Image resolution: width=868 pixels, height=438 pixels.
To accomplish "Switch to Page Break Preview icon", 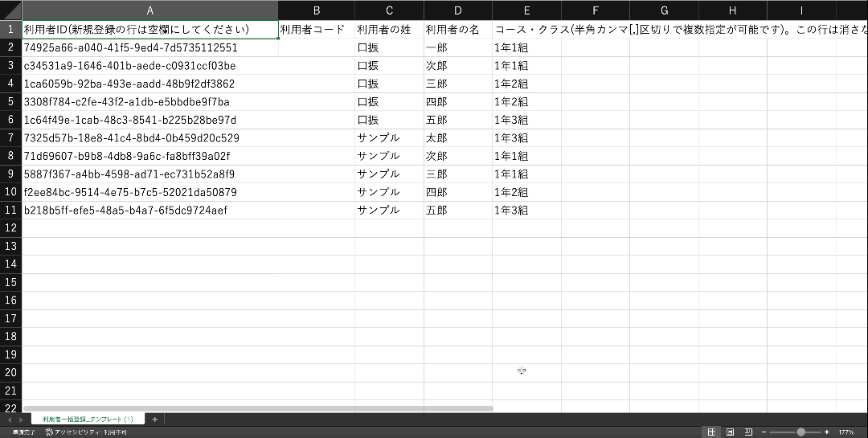I will pyautogui.click(x=748, y=432).
